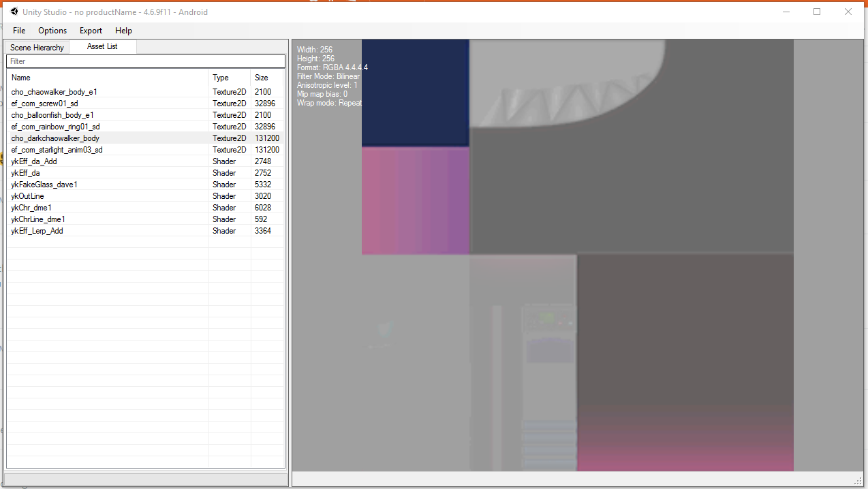Sort by the Type column header

point(229,78)
